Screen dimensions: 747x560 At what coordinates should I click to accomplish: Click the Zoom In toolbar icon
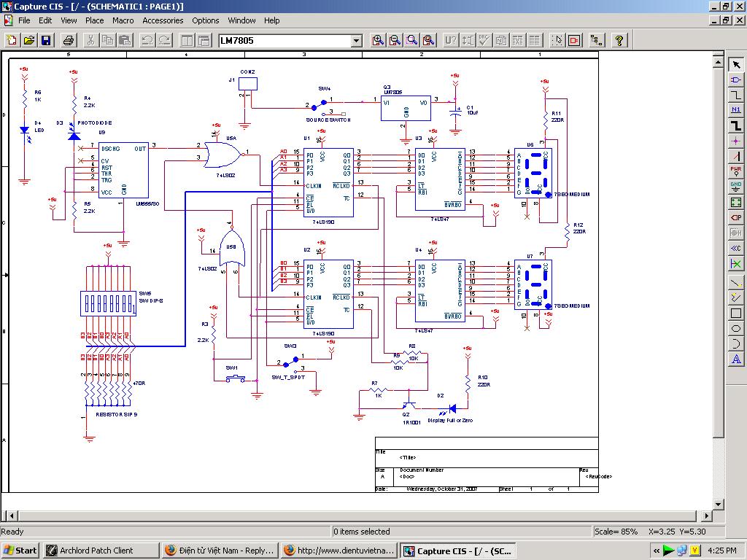378,41
